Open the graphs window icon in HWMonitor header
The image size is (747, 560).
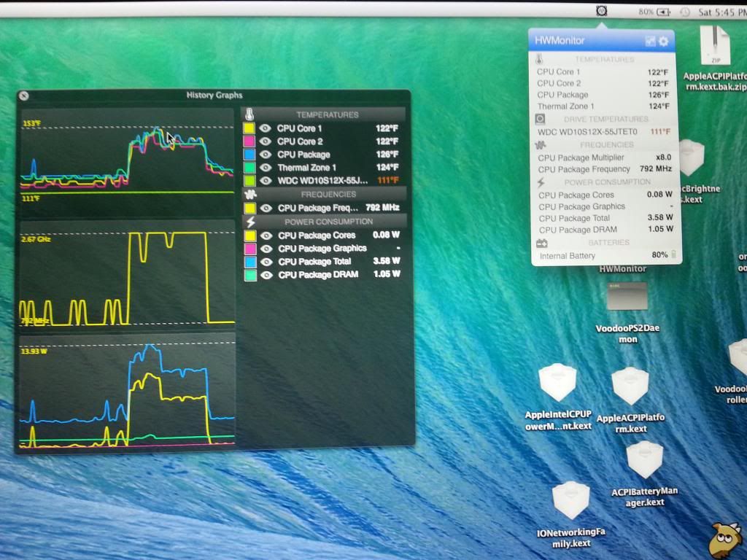650,42
